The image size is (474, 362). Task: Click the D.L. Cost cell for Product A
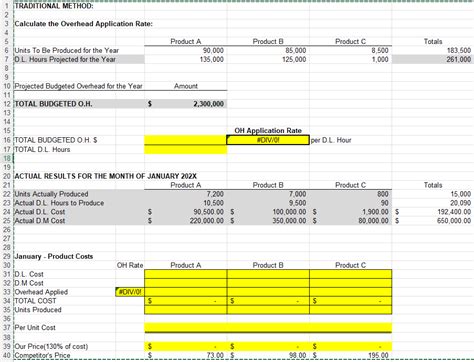tap(186, 274)
